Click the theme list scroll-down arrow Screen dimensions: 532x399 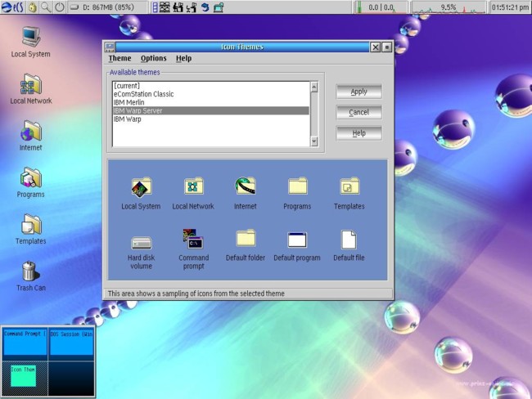pos(314,141)
